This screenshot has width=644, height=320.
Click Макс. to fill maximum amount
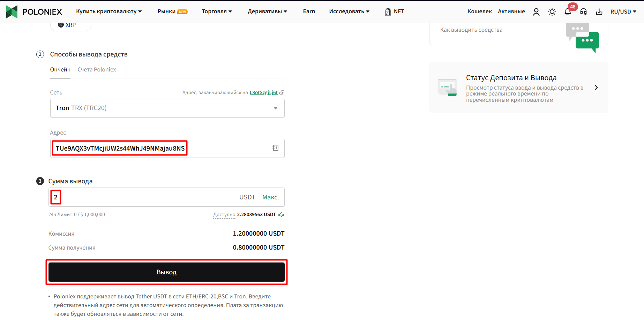[271, 197]
